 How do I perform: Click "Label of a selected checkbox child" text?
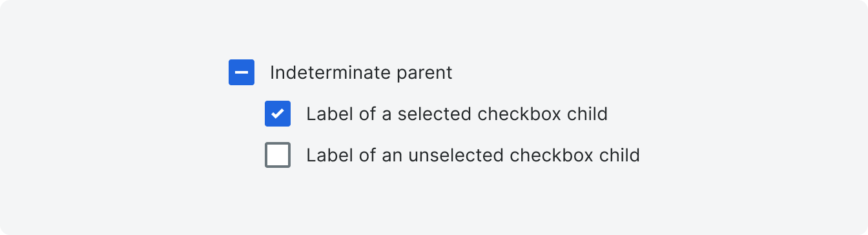coord(457,114)
